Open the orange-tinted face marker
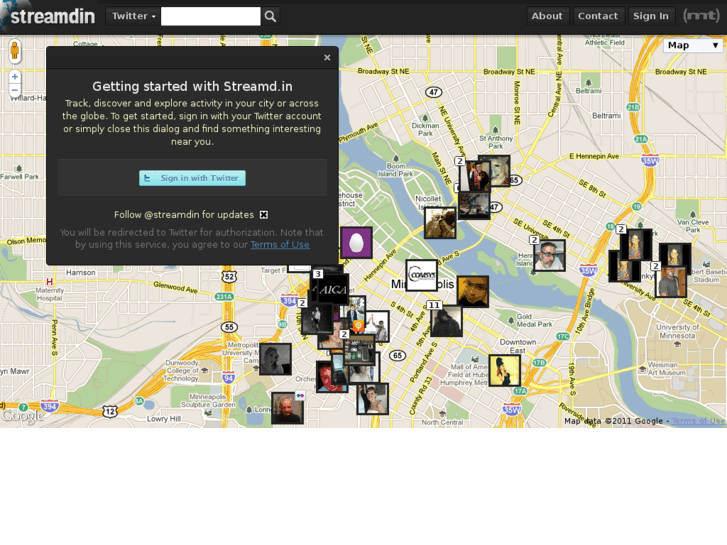Screen dimensions: 727x545 tap(473, 292)
